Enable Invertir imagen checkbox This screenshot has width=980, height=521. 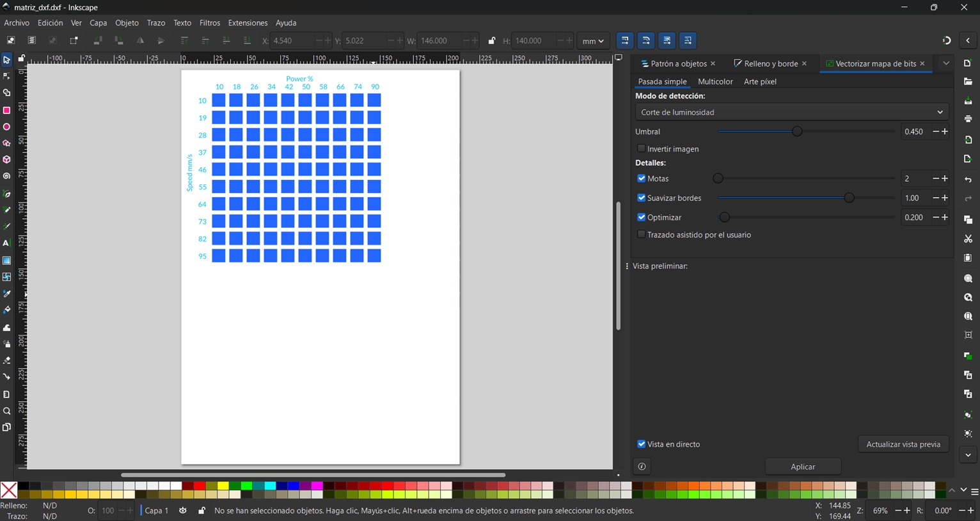pyautogui.click(x=641, y=148)
